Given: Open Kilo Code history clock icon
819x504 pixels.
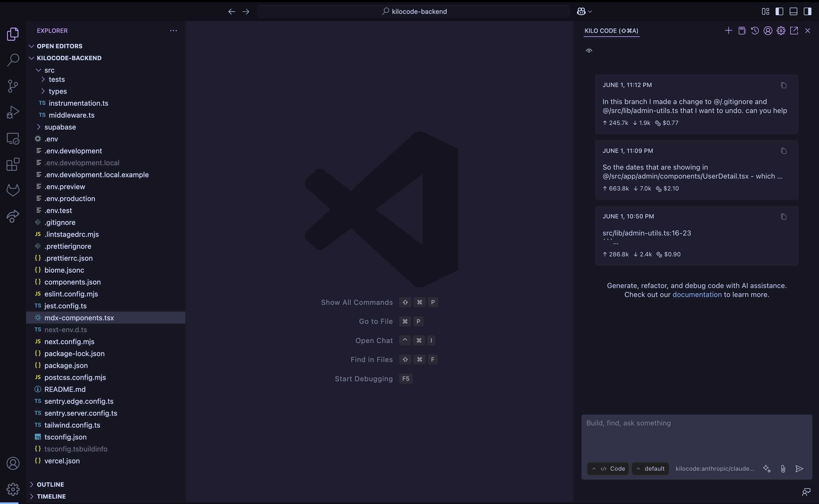Looking at the screenshot, I should click(x=755, y=31).
